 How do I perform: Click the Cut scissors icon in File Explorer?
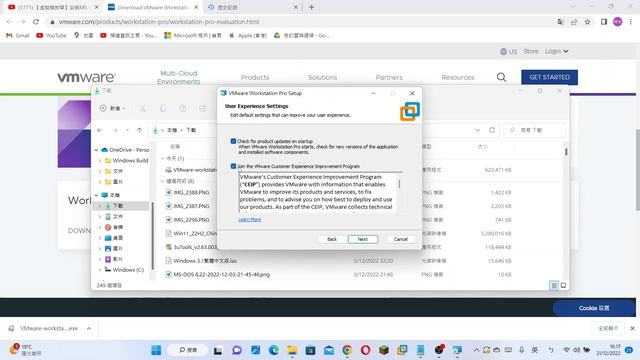[143, 108]
